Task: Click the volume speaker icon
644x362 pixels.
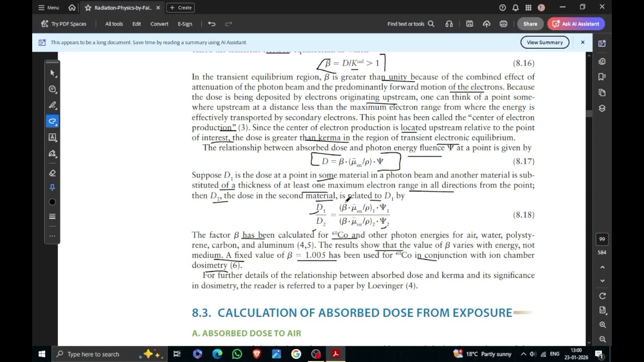Action: coord(533,354)
